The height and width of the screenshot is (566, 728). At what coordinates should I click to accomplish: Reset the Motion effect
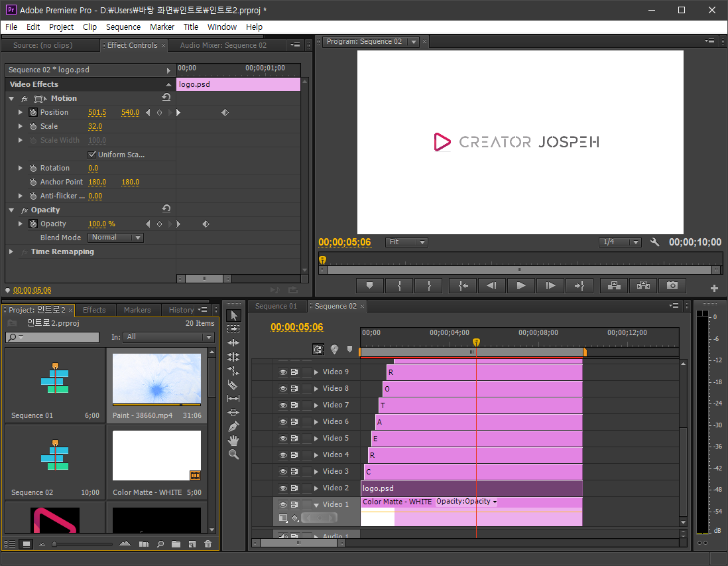point(166,98)
